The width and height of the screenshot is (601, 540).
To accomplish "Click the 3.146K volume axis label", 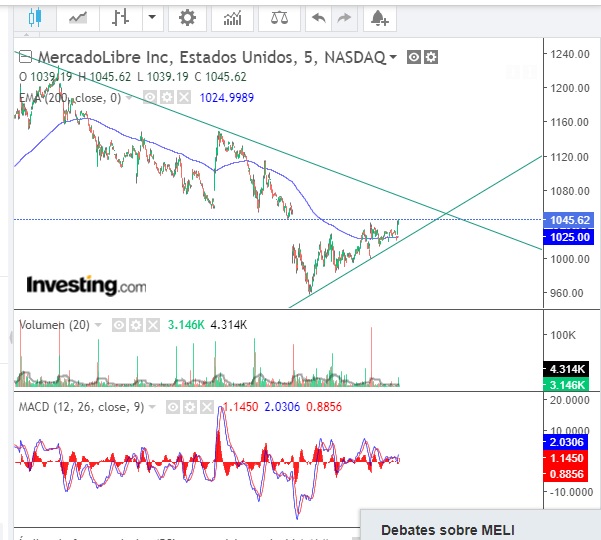I will pyautogui.click(x=567, y=384).
